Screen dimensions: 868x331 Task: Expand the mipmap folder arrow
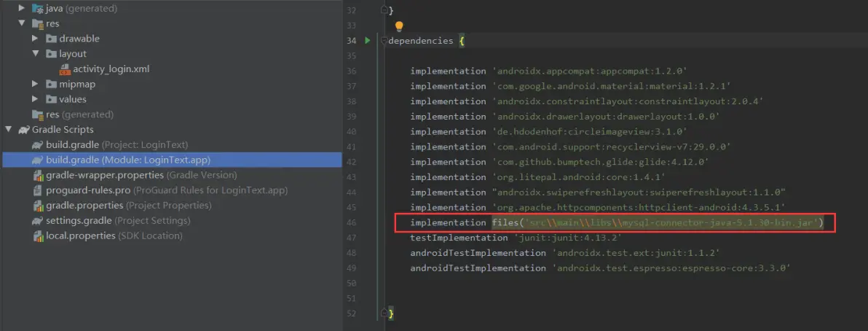pyautogui.click(x=36, y=84)
